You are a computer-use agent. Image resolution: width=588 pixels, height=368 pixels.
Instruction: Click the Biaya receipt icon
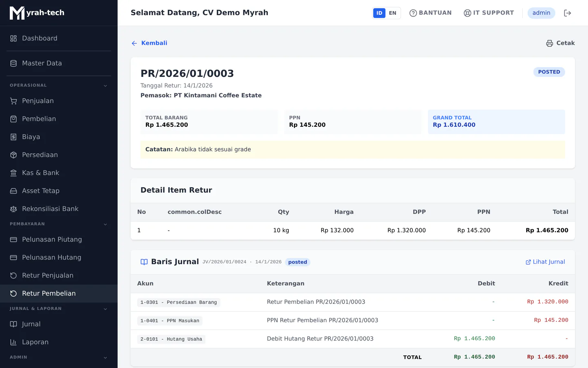point(13,137)
